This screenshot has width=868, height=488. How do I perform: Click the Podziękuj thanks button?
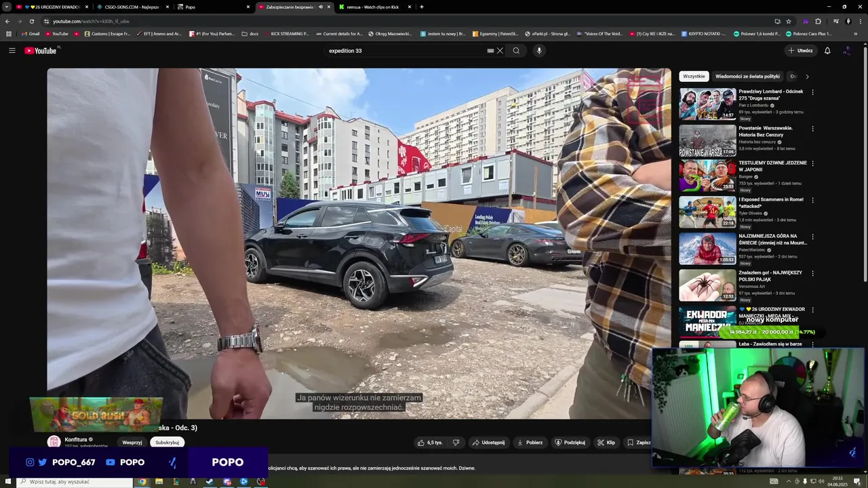click(570, 443)
